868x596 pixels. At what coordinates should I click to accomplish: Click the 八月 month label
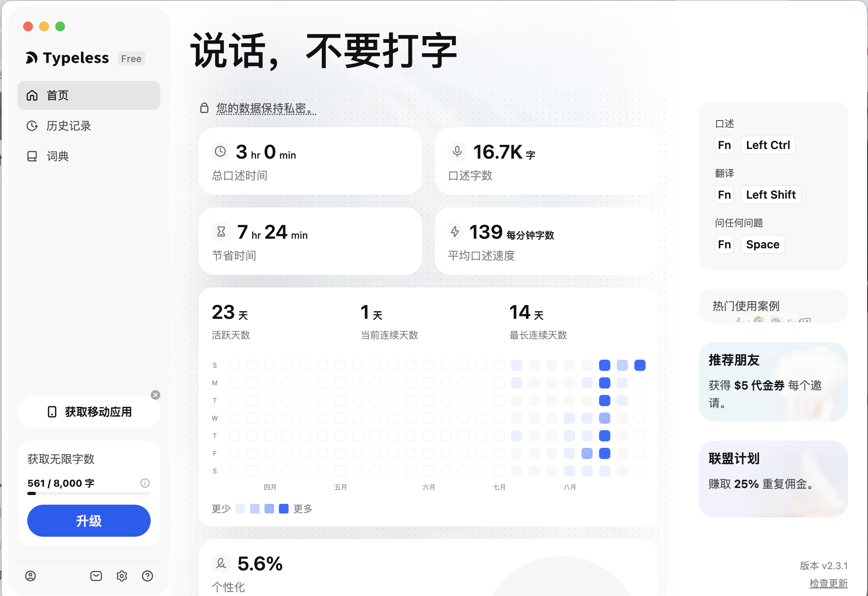[569, 487]
